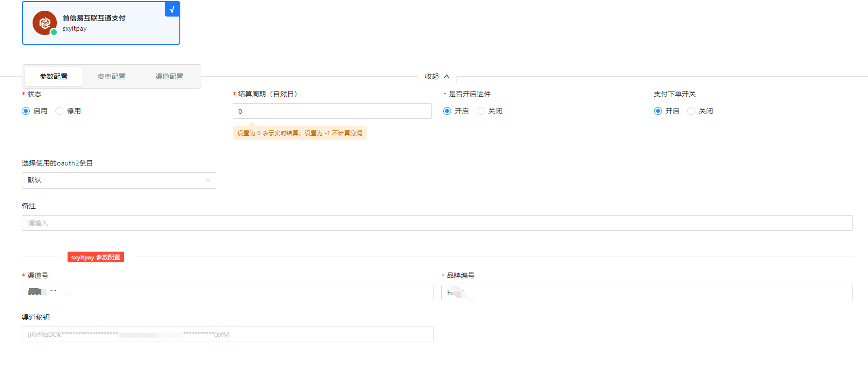This screenshot has width=868, height=365.
Task: Open the 渠道配置 tab
Action: 169,76
